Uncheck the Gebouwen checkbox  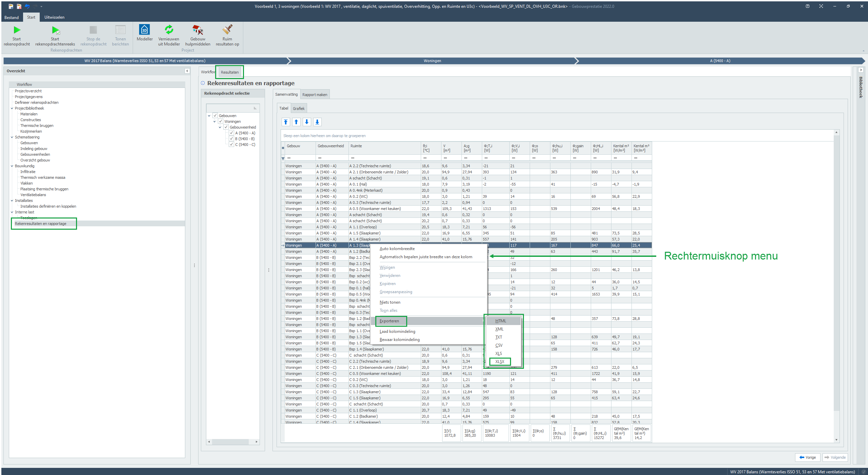click(215, 116)
